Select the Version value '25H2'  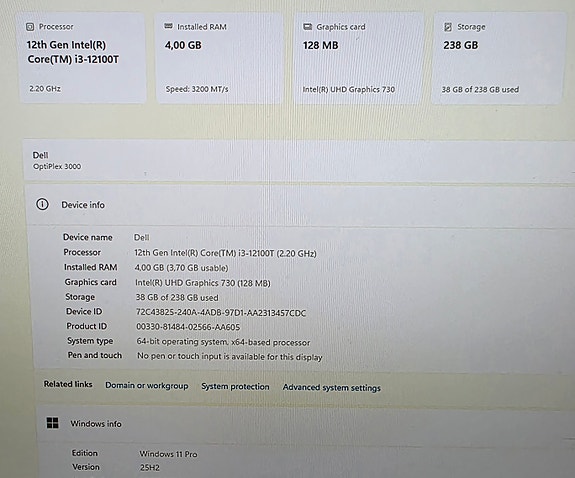click(x=150, y=468)
